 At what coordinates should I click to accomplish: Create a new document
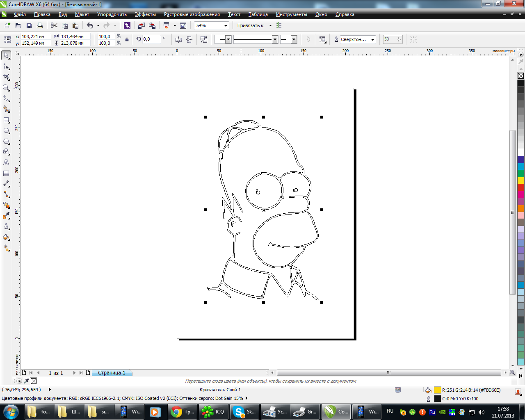click(x=7, y=25)
